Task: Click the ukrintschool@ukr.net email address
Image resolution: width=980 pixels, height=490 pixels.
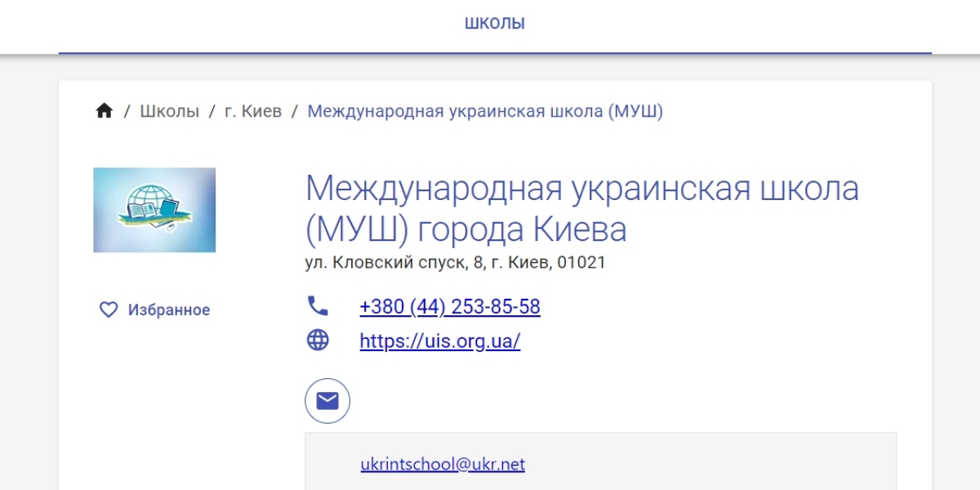Action: [443, 465]
